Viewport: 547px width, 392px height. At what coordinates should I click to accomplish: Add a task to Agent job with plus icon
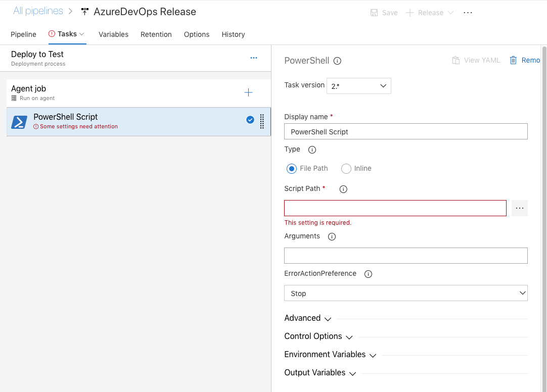click(x=248, y=92)
